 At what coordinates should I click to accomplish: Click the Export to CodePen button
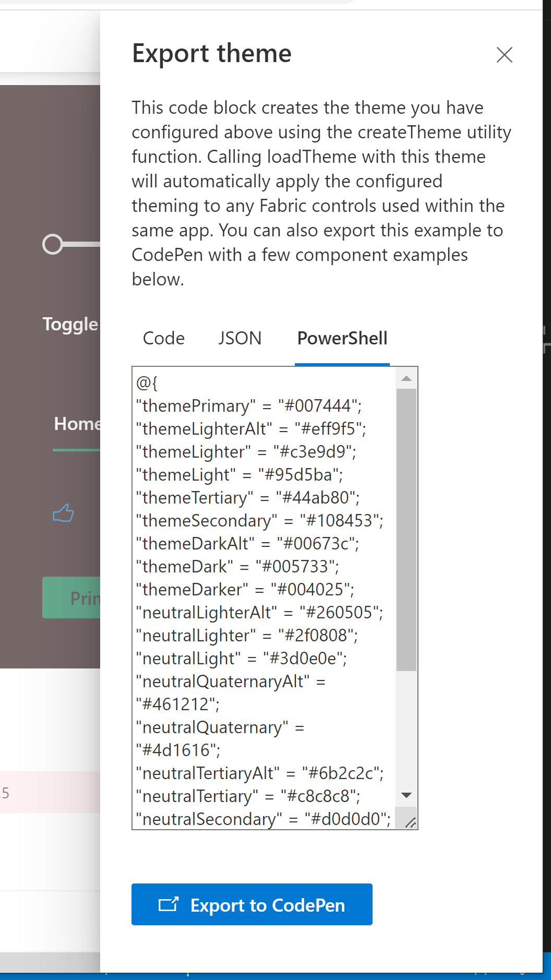252,904
